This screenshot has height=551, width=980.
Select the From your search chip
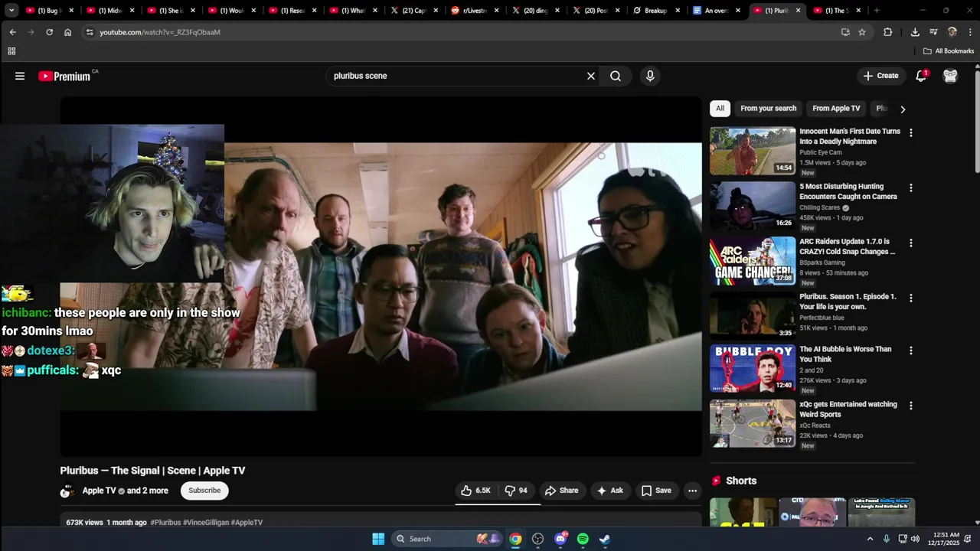pyautogui.click(x=768, y=109)
